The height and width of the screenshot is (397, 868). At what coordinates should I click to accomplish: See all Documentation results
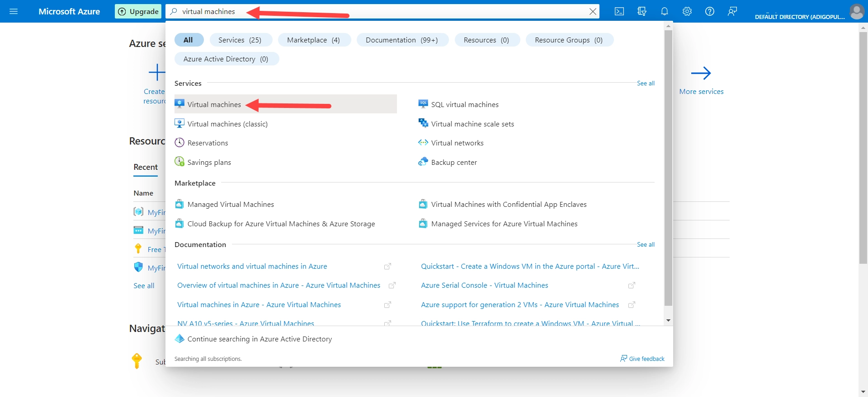[646, 244]
